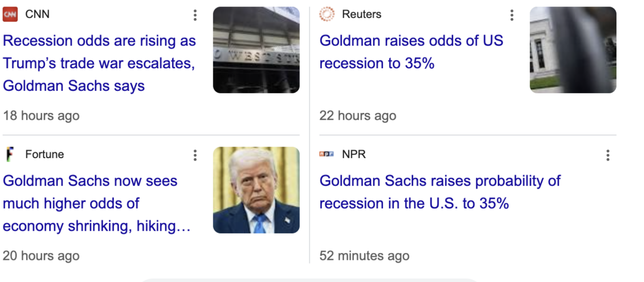
Task: Click the CNN source name
Action: point(37,14)
